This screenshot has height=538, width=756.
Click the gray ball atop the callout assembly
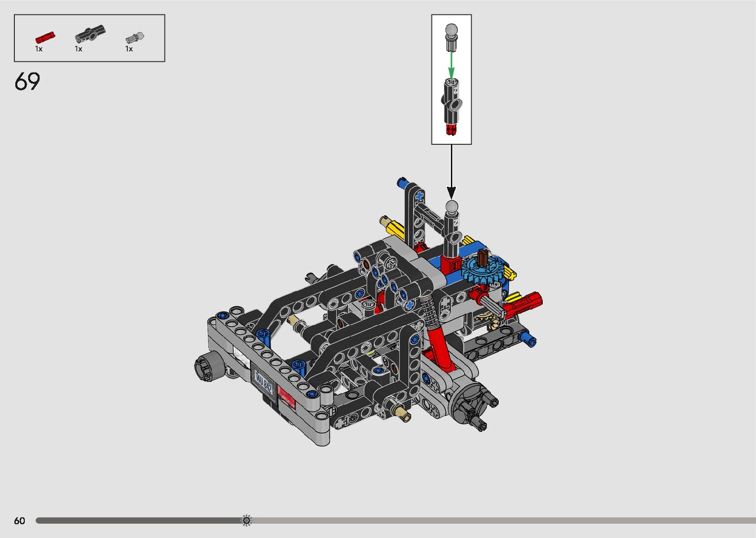click(x=451, y=31)
